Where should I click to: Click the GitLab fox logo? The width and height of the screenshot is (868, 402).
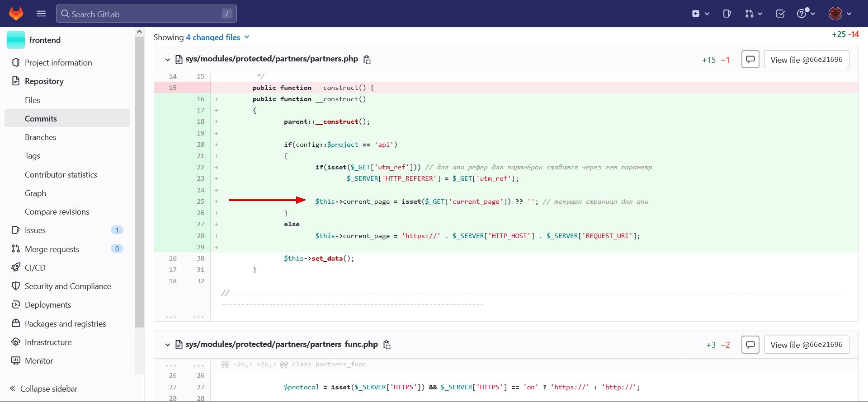[16, 14]
